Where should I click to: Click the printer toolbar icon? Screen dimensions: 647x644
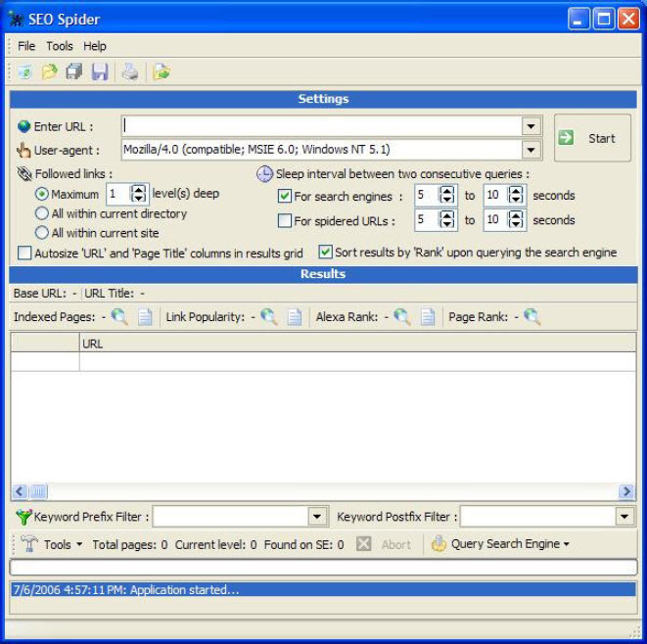point(130,72)
